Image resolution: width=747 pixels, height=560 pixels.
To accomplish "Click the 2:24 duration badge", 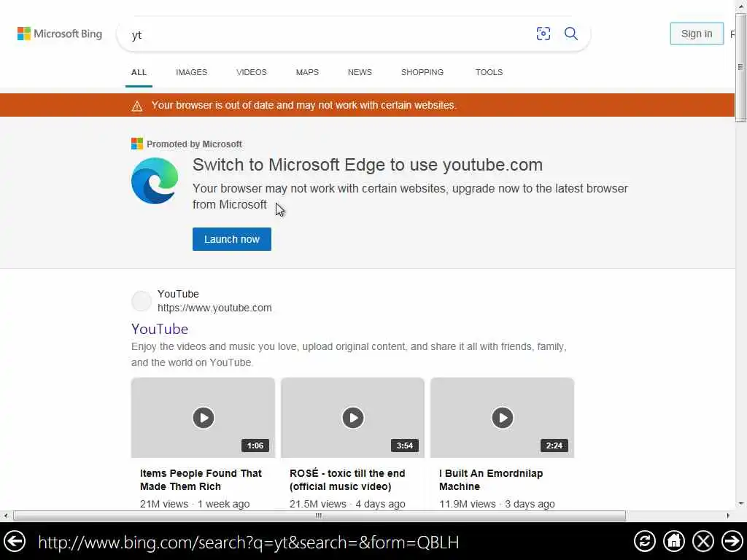I will pyautogui.click(x=554, y=446).
